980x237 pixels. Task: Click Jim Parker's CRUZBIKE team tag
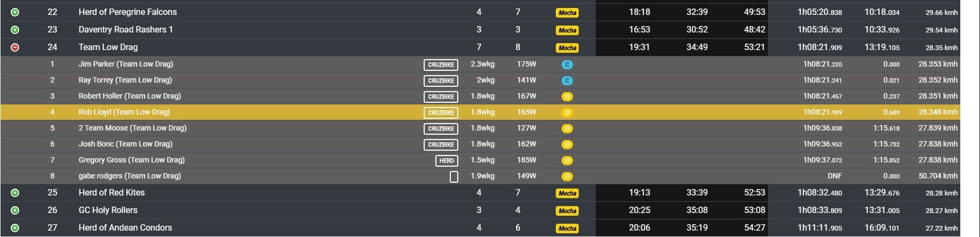click(441, 64)
